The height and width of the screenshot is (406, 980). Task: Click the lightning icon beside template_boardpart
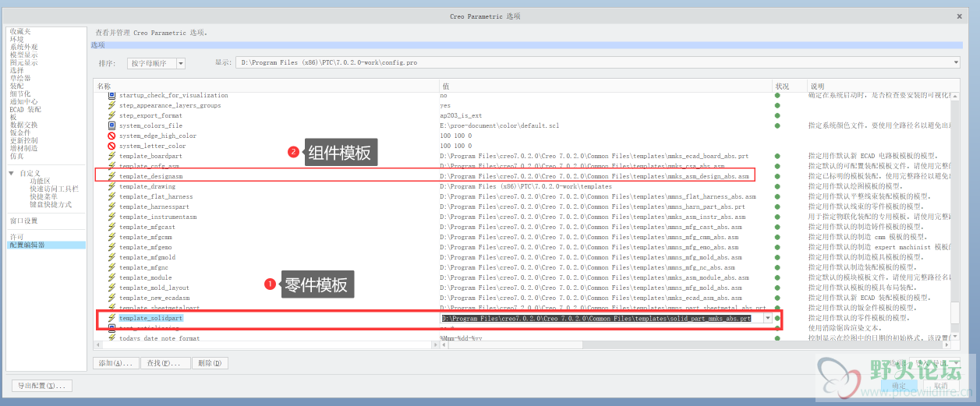click(x=111, y=156)
